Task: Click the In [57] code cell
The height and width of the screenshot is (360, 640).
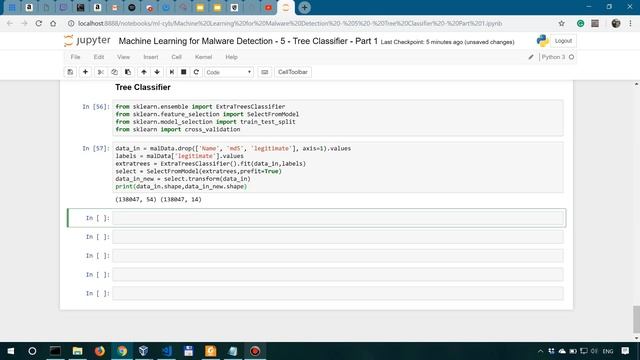Action: click(338, 167)
